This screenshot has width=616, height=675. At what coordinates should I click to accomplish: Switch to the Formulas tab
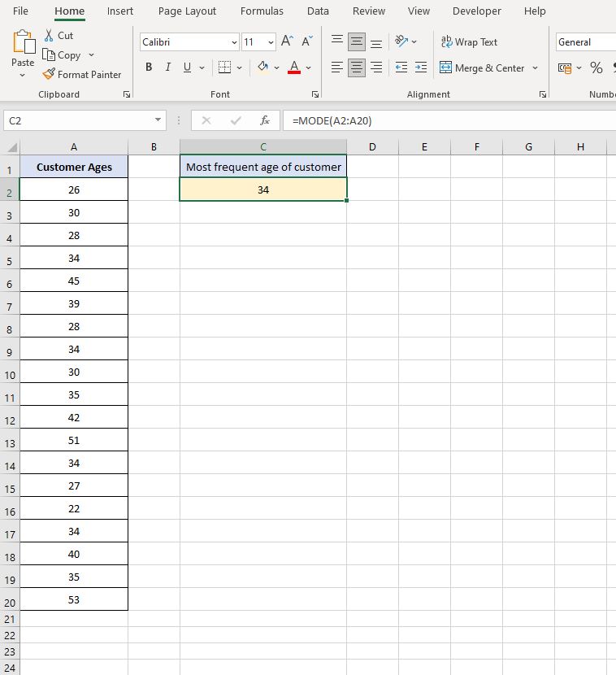[x=262, y=11]
